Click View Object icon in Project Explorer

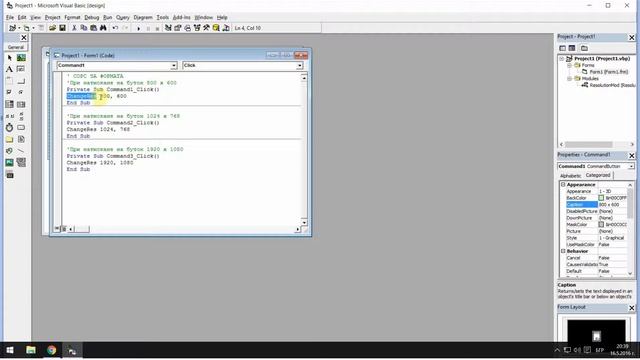point(572,48)
